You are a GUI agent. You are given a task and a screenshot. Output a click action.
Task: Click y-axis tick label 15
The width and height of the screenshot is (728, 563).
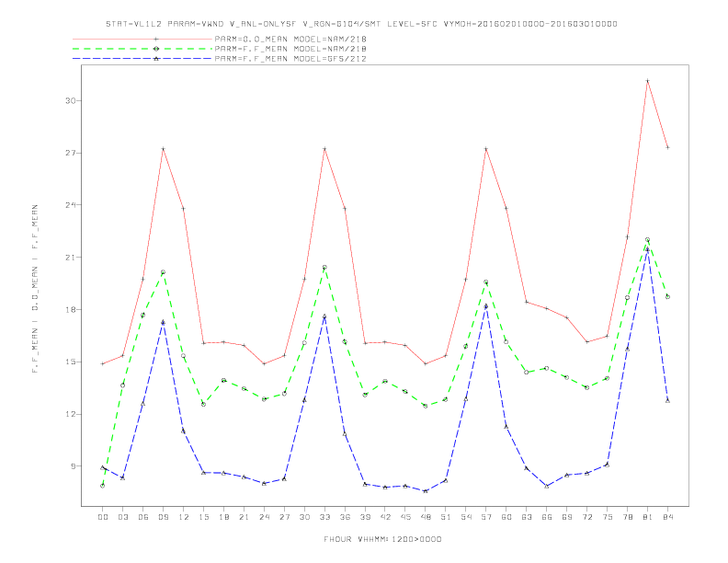pyautogui.click(x=70, y=362)
